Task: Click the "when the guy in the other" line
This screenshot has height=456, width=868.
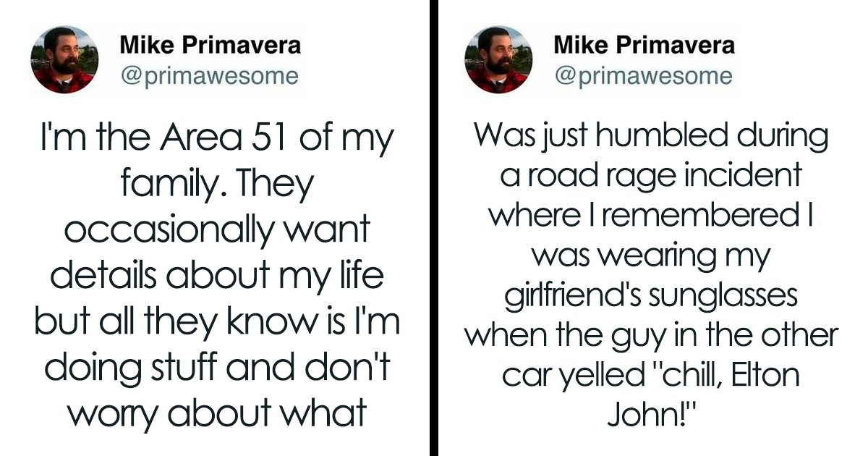Action: [x=651, y=337]
